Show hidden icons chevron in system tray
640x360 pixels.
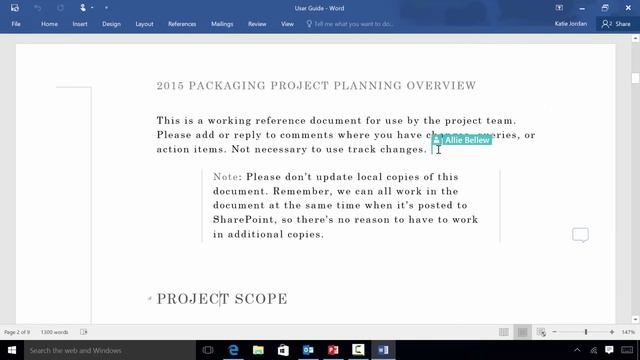(577, 350)
